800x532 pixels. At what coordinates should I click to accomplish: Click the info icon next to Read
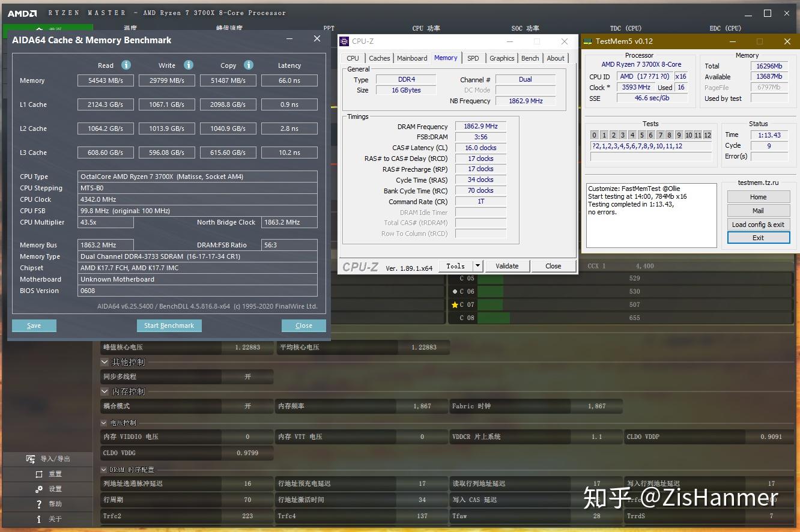point(126,65)
